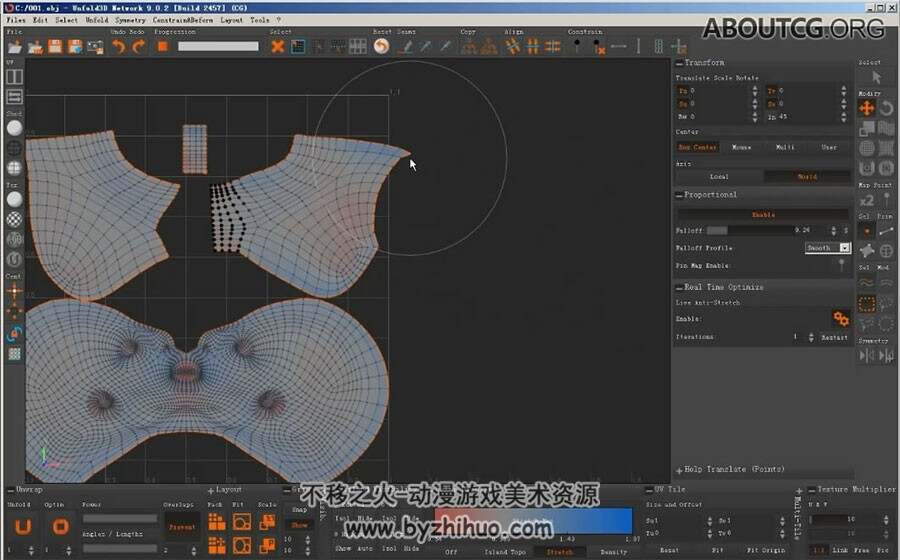Click the Undo arrow icon
900x560 pixels.
click(x=118, y=46)
